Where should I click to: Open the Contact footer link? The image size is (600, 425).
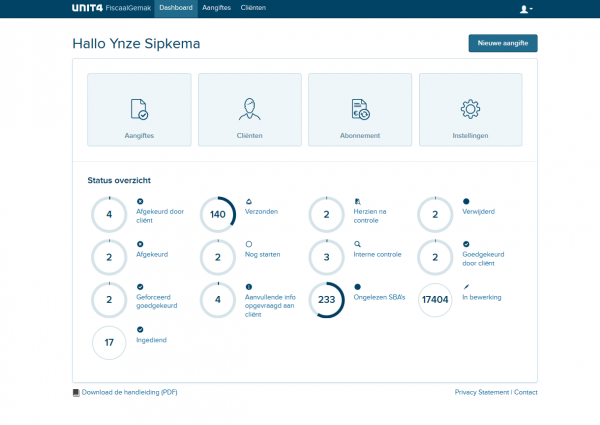[525, 392]
